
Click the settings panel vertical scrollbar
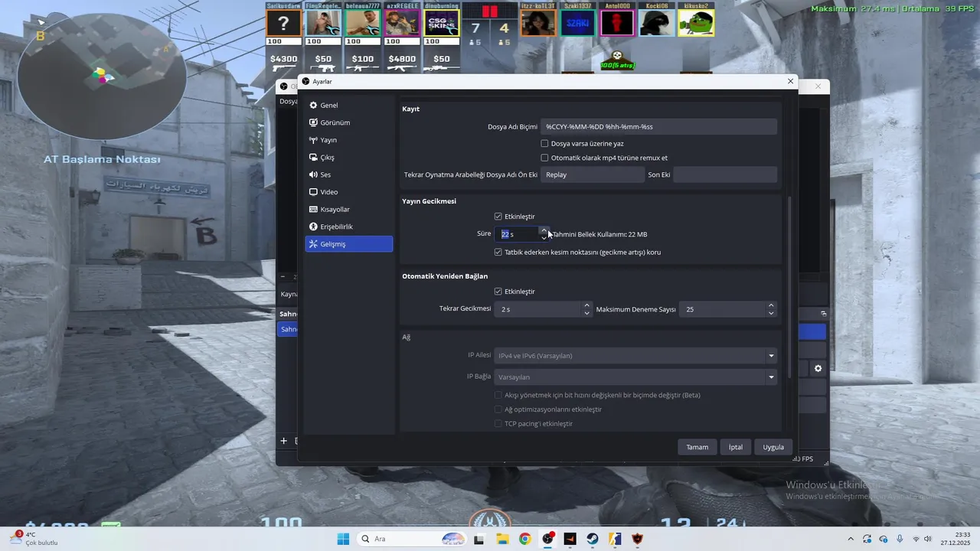pyautogui.click(x=789, y=287)
